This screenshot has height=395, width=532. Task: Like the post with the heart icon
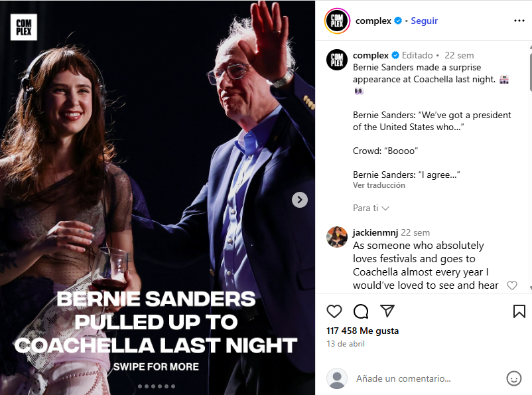(x=334, y=311)
